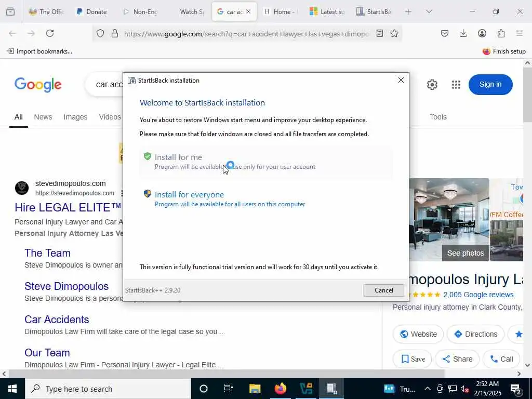Choose Install for me option

coord(266,162)
